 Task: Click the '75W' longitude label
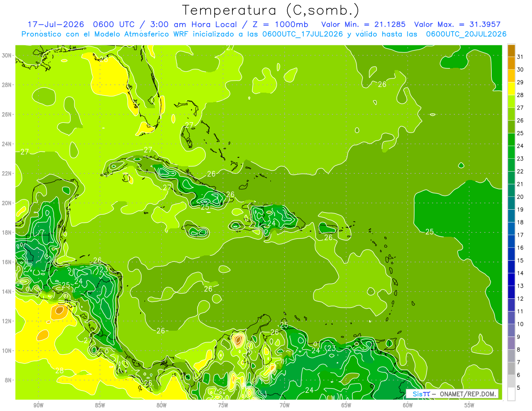[223, 405]
